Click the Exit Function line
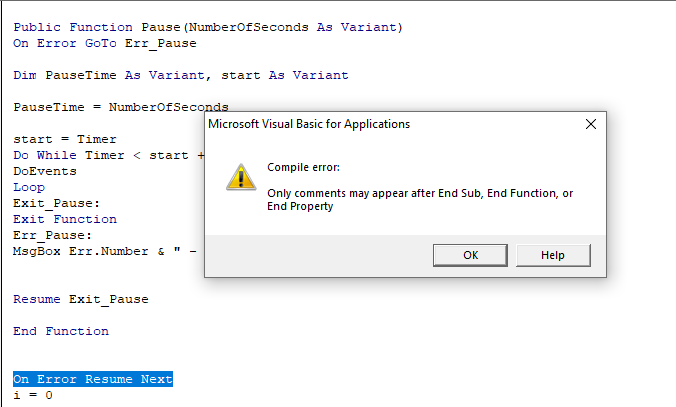 (65, 219)
